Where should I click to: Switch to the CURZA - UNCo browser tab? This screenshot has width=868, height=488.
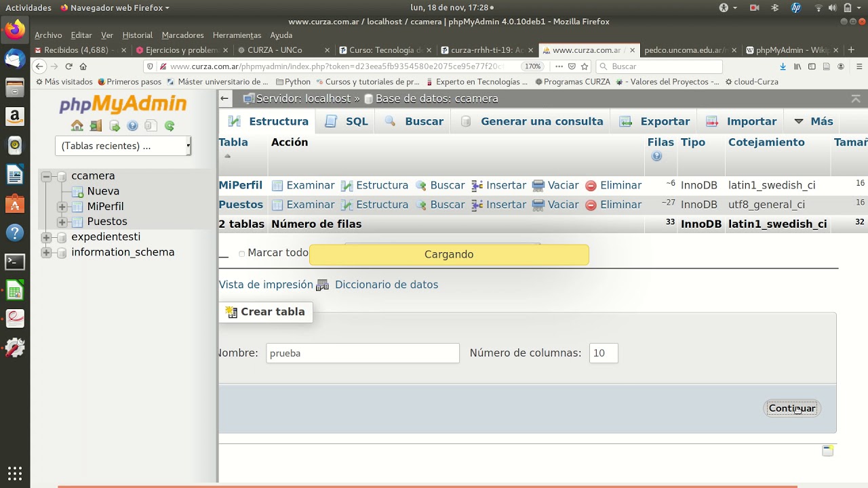275,50
